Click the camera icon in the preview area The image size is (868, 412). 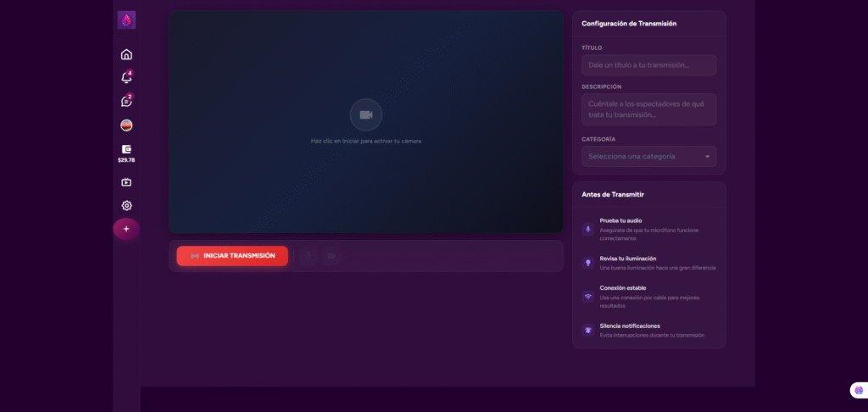366,114
